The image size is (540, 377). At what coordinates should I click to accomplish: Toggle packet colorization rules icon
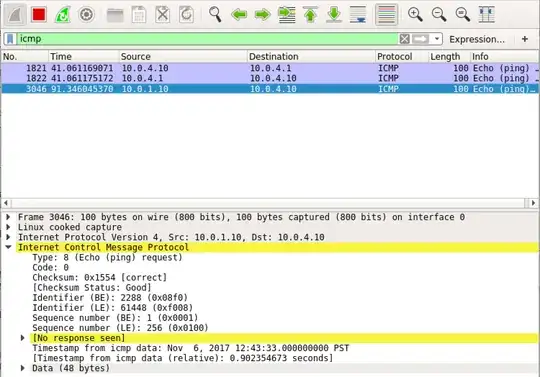(386, 14)
